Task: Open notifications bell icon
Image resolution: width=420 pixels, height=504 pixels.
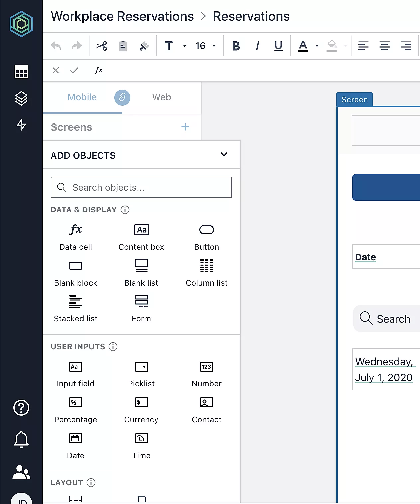Action: point(21,440)
